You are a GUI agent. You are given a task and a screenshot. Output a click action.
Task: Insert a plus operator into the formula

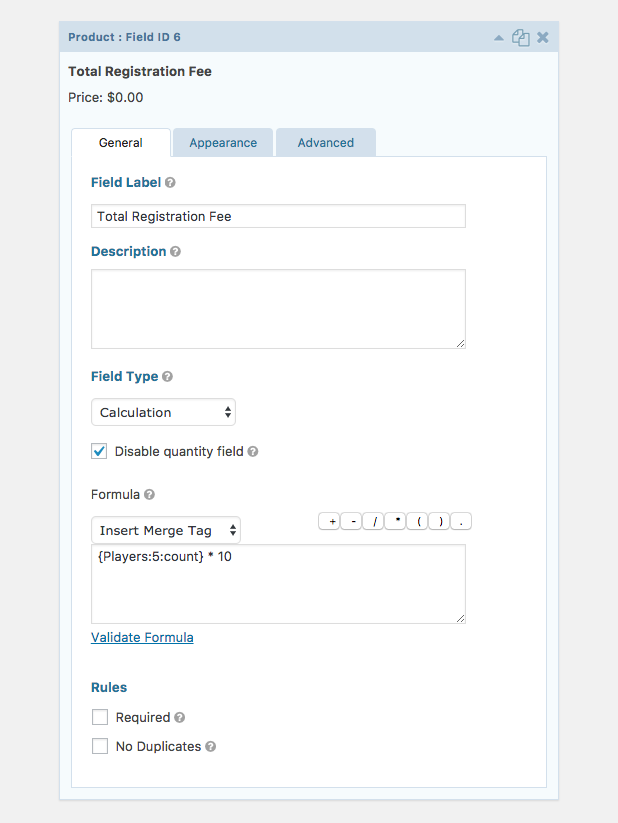coord(329,522)
